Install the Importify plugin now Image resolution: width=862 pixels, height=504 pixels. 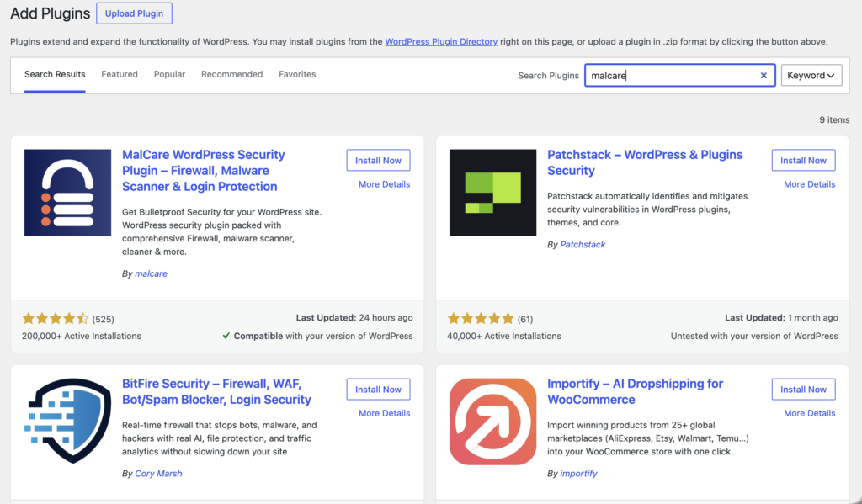[803, 389]
